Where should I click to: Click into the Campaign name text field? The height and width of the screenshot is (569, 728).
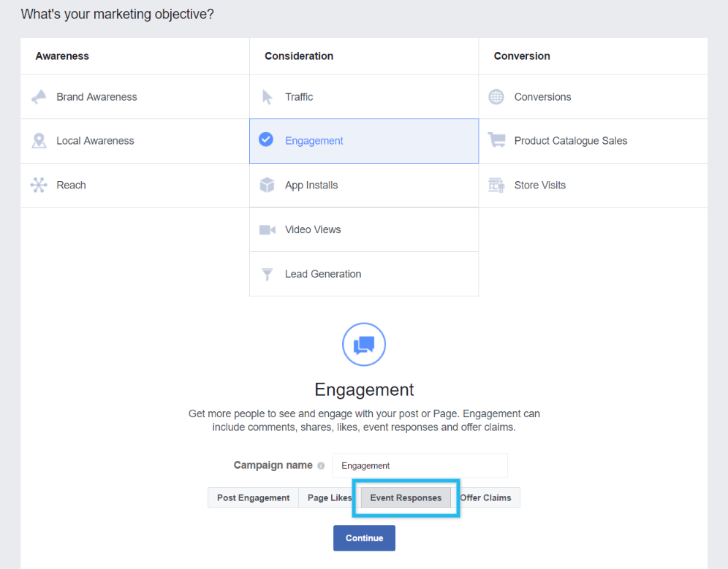(420, 466)
